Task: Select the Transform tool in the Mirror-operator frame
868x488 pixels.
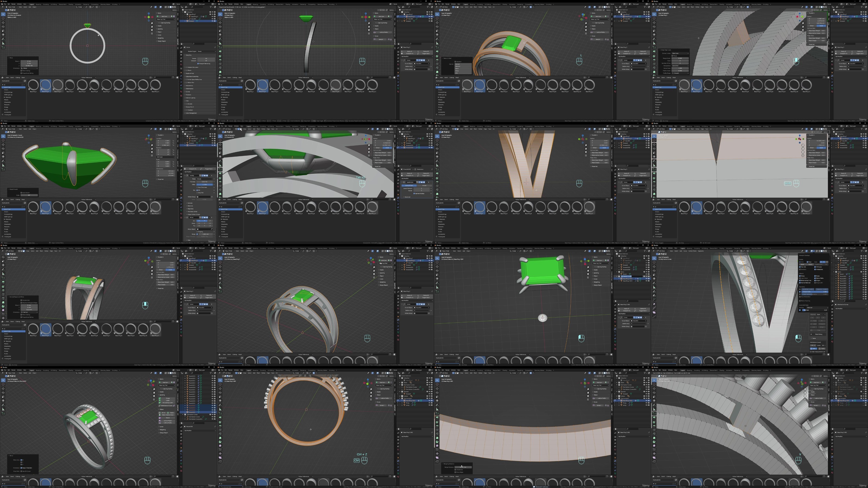Action: (3, 401)
